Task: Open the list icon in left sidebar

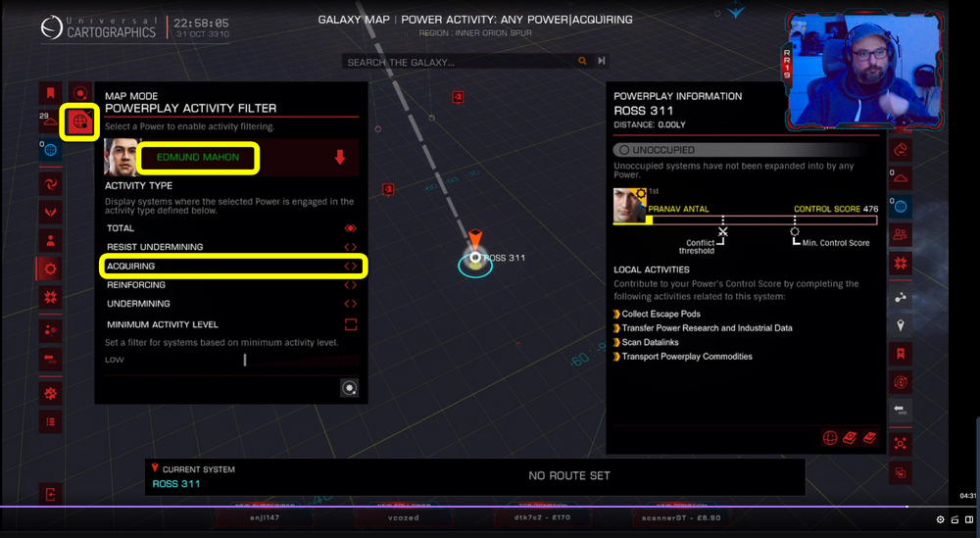Action: (51, 421)
